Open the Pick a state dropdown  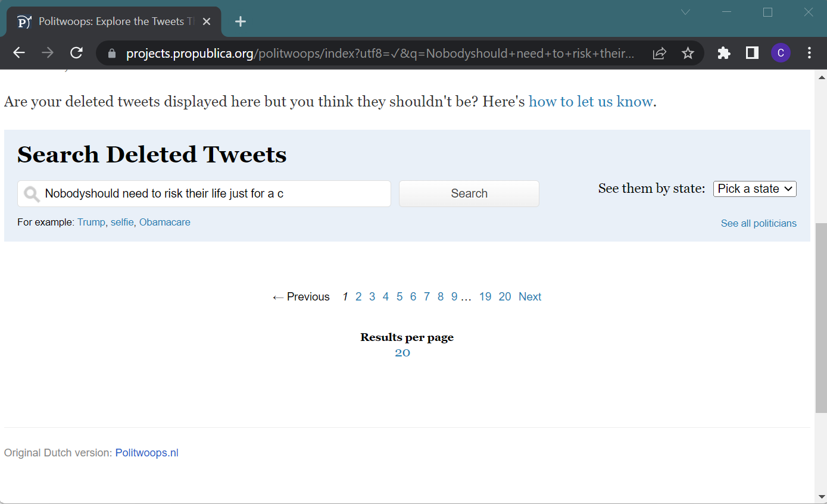point(755,189)
